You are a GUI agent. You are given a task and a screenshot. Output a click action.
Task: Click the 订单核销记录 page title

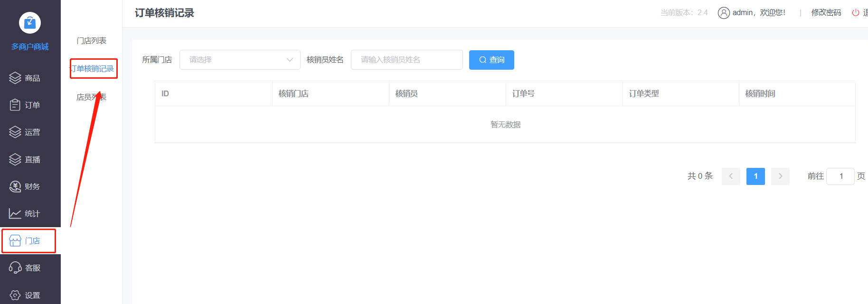(164, 13)
